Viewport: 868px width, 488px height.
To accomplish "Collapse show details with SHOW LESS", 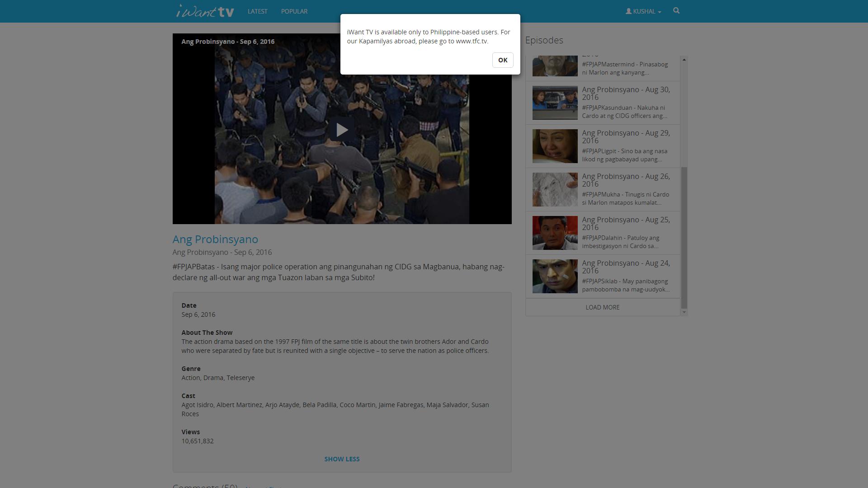I will pyautogui.click(x=342, y=459).
